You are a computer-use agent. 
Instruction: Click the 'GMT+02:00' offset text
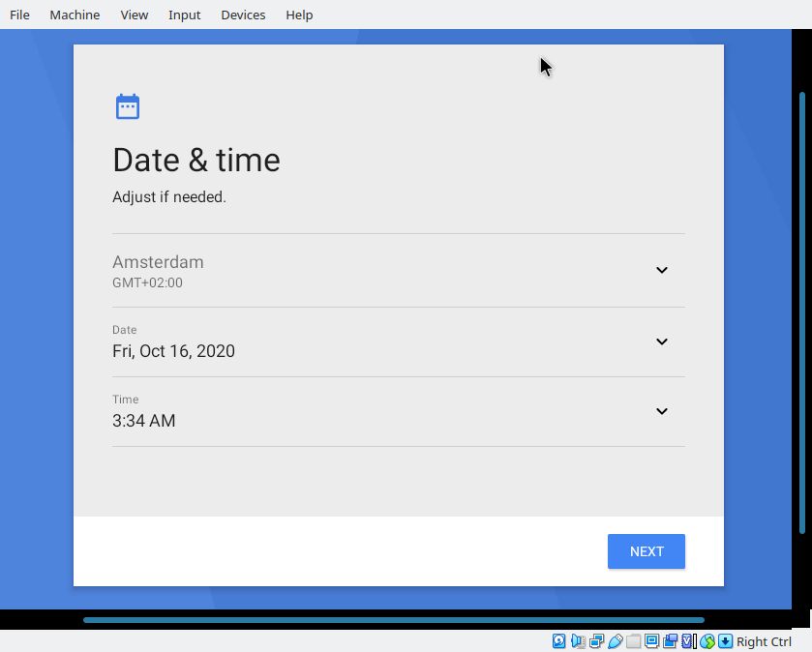tap(147, 282)
